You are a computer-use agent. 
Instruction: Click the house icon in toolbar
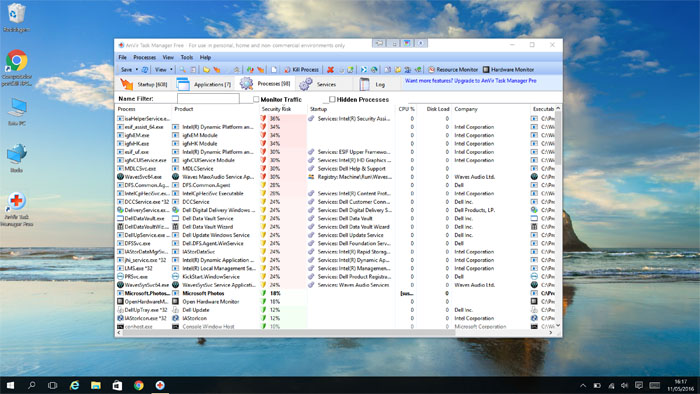coord(237,70)
